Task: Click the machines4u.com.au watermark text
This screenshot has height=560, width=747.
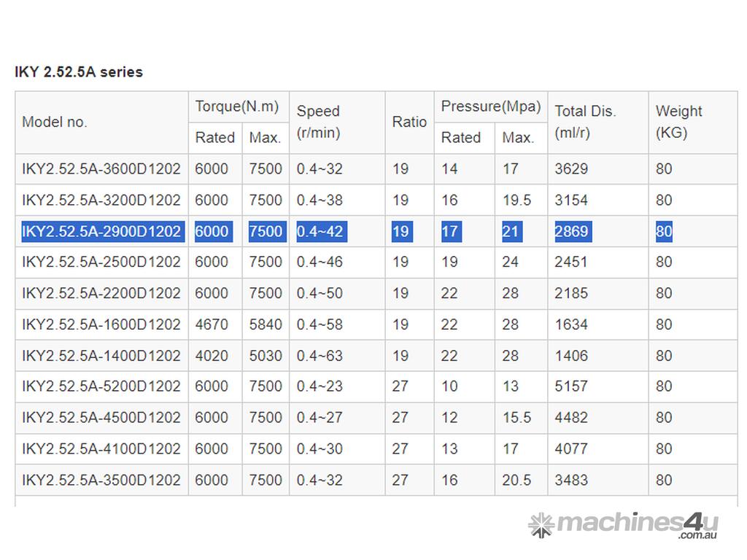Action: [x=638, y=524]
